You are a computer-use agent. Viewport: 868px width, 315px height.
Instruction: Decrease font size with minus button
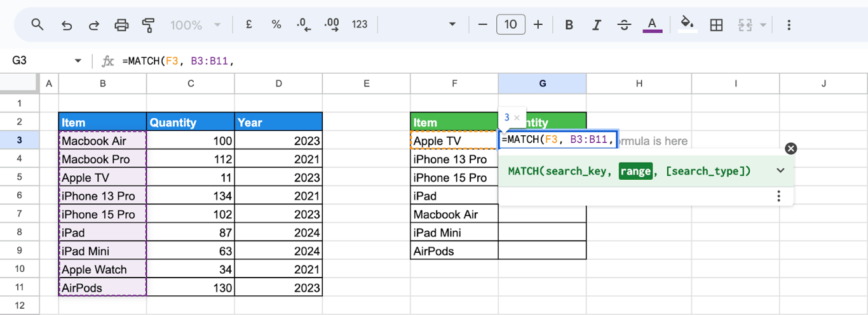click(482, 25)
